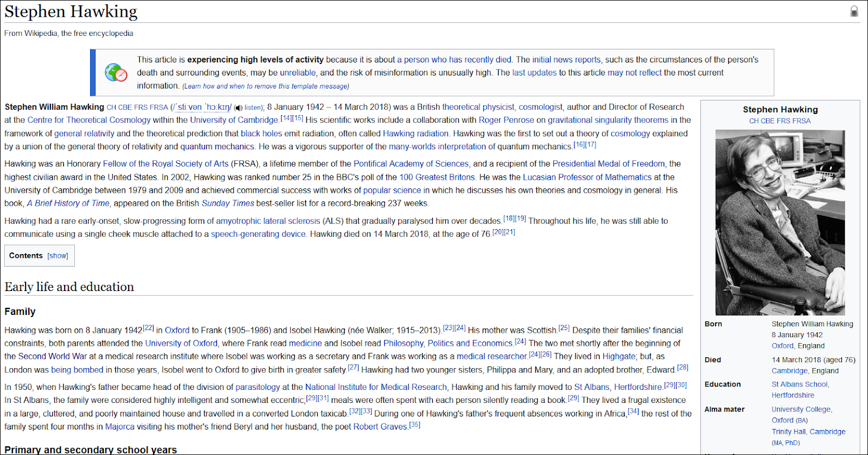Visit 'Pontifical Academy of Sciences' link
The image size is (868, 455).
(411, 164)
